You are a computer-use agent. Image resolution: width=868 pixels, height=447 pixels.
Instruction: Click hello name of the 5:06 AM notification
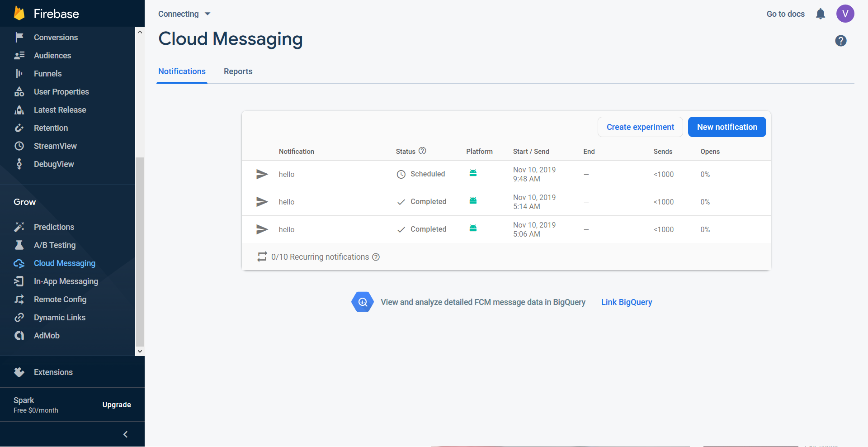pos(287,229)
